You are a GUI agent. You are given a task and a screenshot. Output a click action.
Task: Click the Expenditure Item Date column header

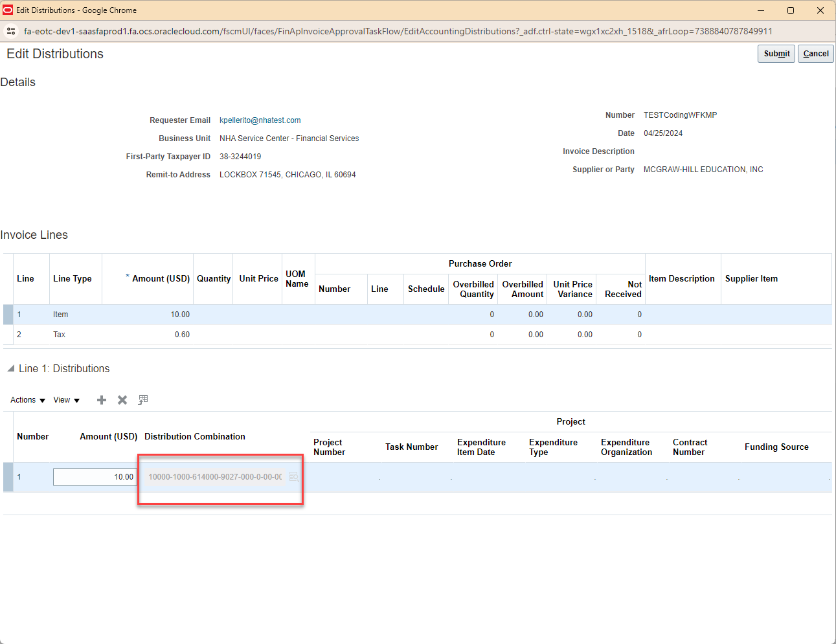(x=481, y=447)
